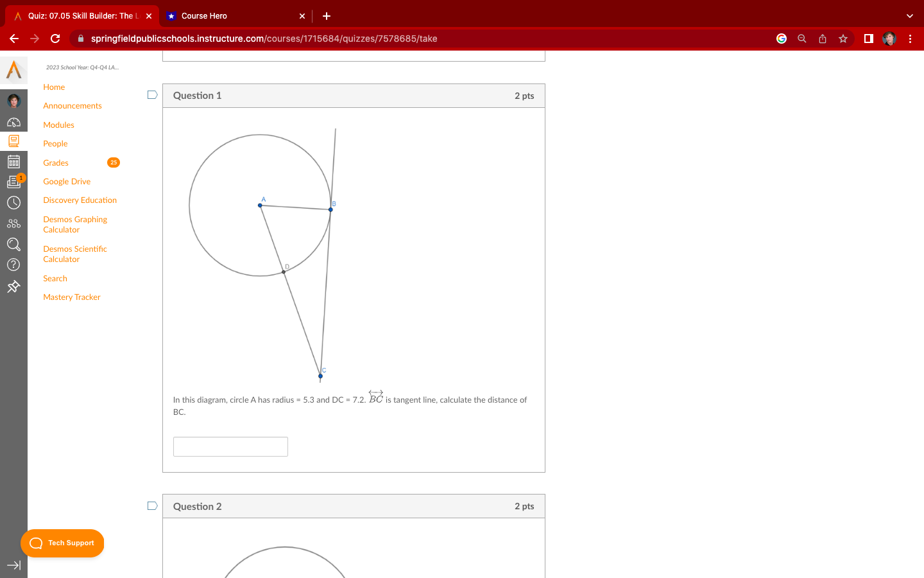
Task: Flag Question 2 for review
Action: click(152, 505)
